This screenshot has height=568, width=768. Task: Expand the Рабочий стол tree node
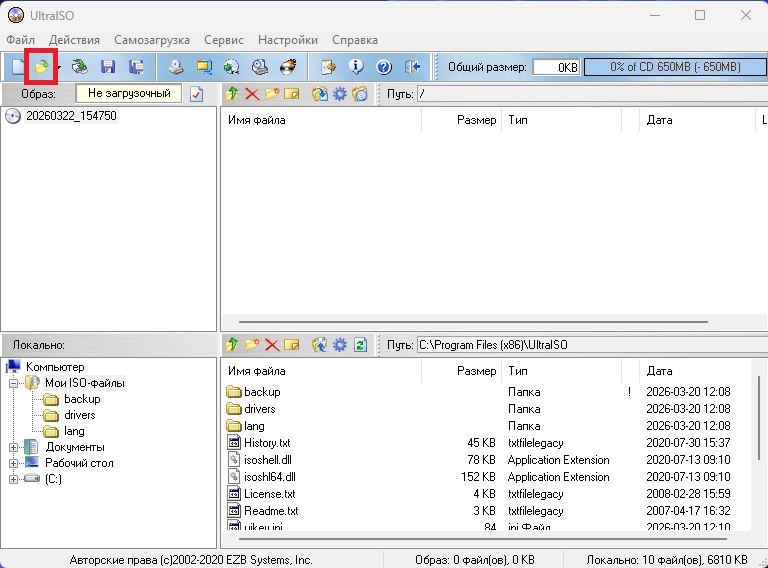point(13,463)
